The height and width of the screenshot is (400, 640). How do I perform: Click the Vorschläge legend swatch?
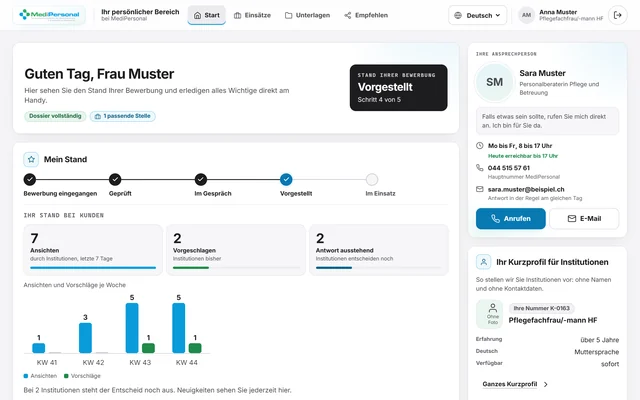(66, 376)
